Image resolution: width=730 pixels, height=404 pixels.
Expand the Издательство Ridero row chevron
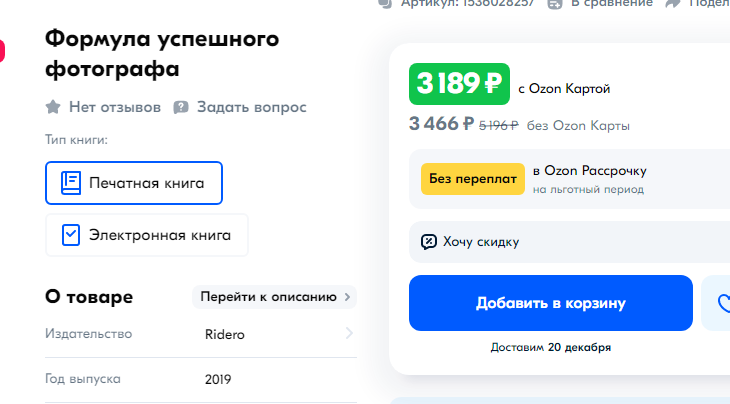pos(349,334)
